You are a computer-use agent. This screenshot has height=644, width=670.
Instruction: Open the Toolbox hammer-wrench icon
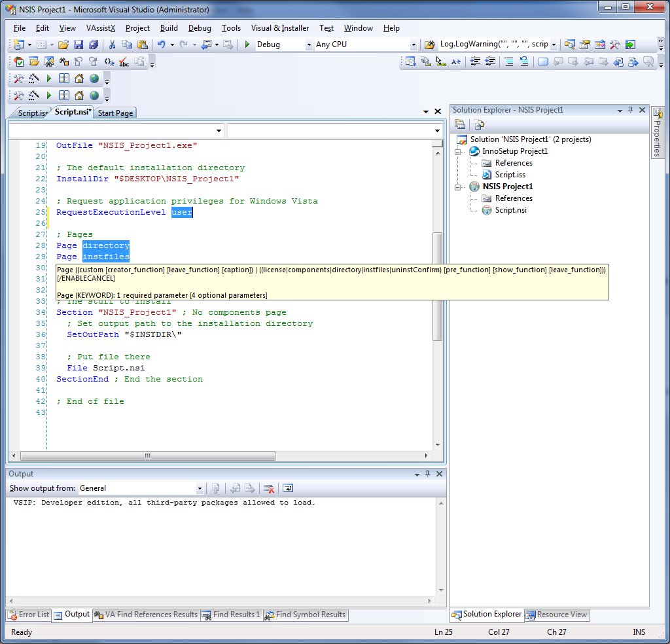(615, 45)
